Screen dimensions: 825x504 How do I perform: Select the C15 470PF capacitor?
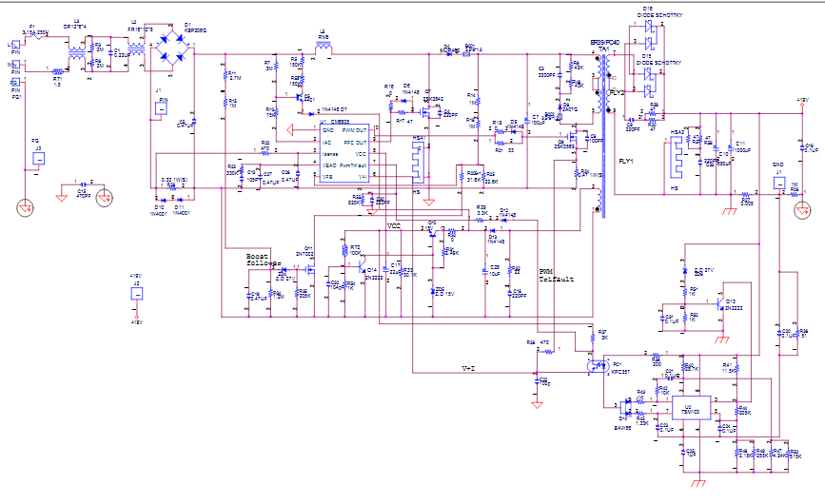click(83, 184)
